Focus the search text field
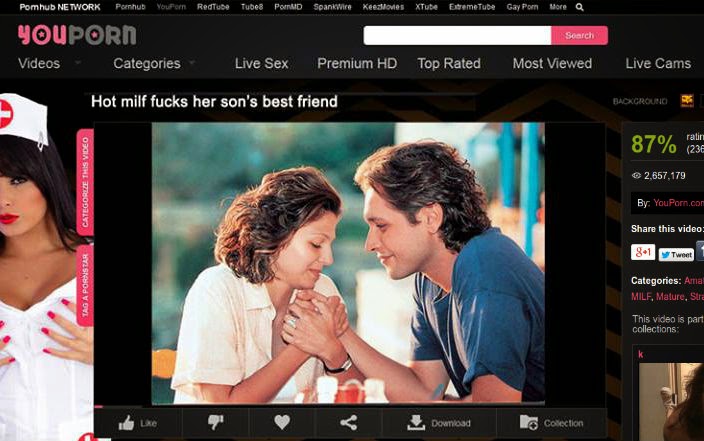Viewport: 704px width, 441px height. coord(458,35)
